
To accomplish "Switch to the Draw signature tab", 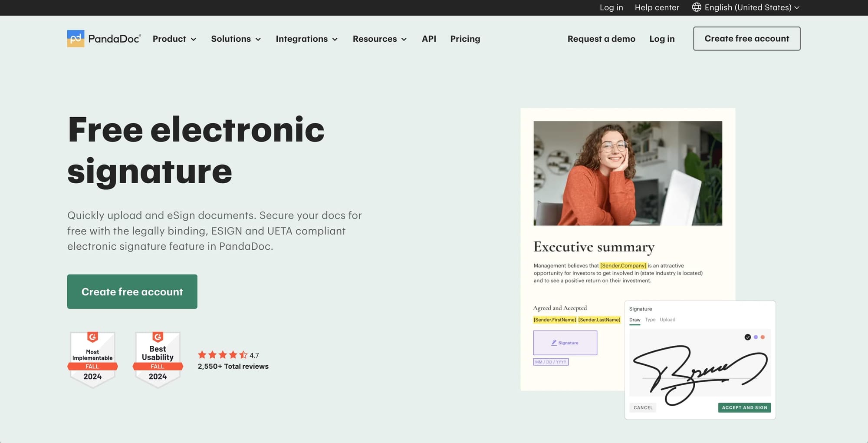I will pos(635,320).
